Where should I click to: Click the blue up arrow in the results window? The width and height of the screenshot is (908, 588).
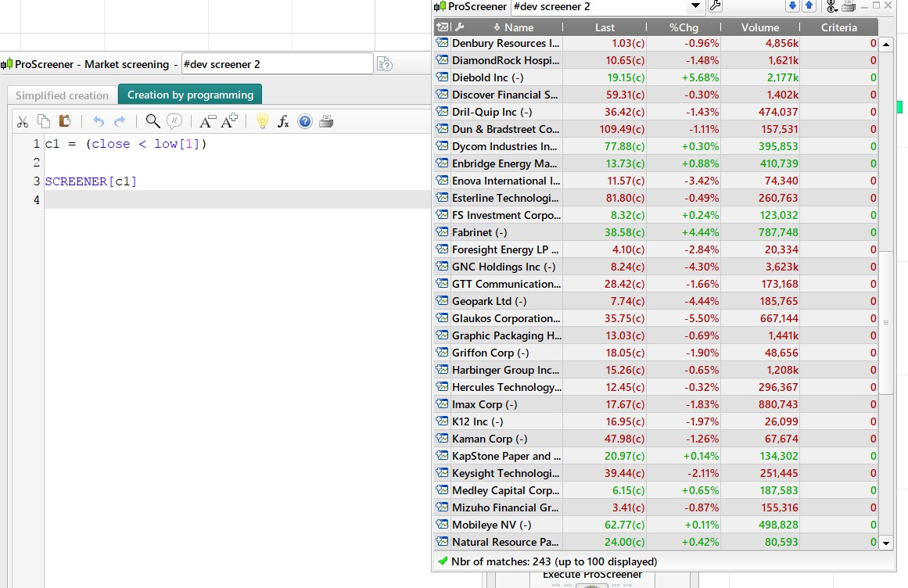pyautogui.click(x=809, y=6)
